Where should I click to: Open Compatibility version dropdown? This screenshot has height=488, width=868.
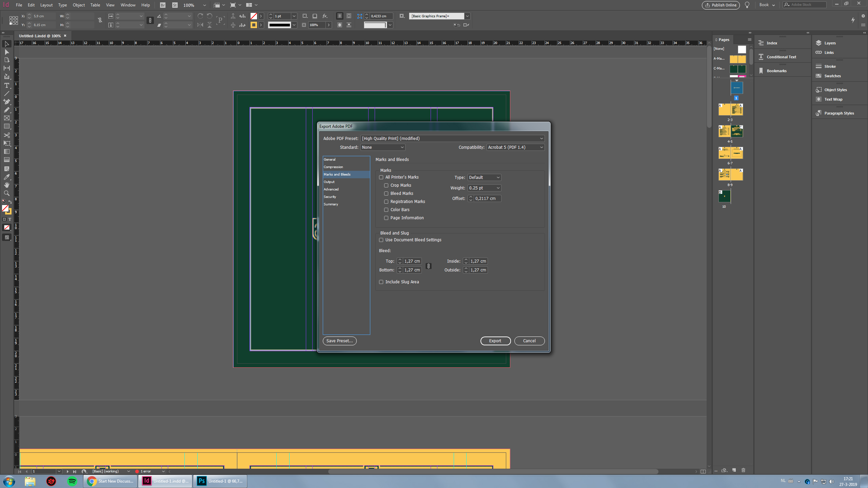coord(515,147)
